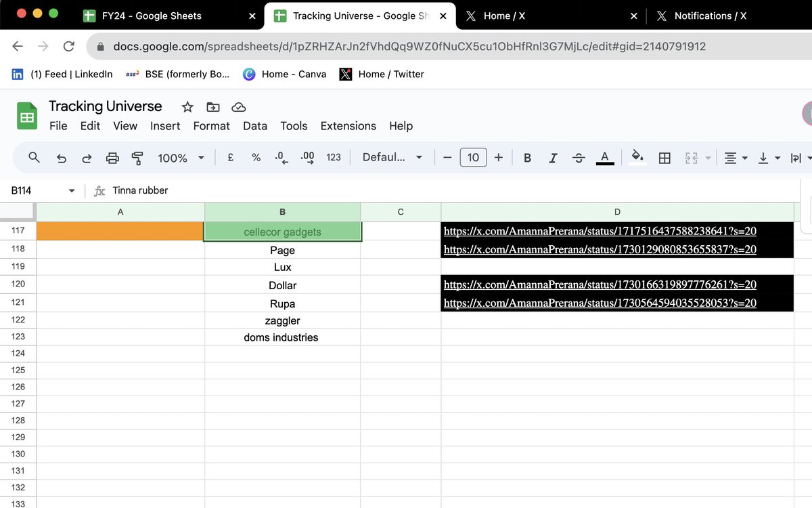Click the merge cells icon

pyautogui.click(x=691, y=158)
